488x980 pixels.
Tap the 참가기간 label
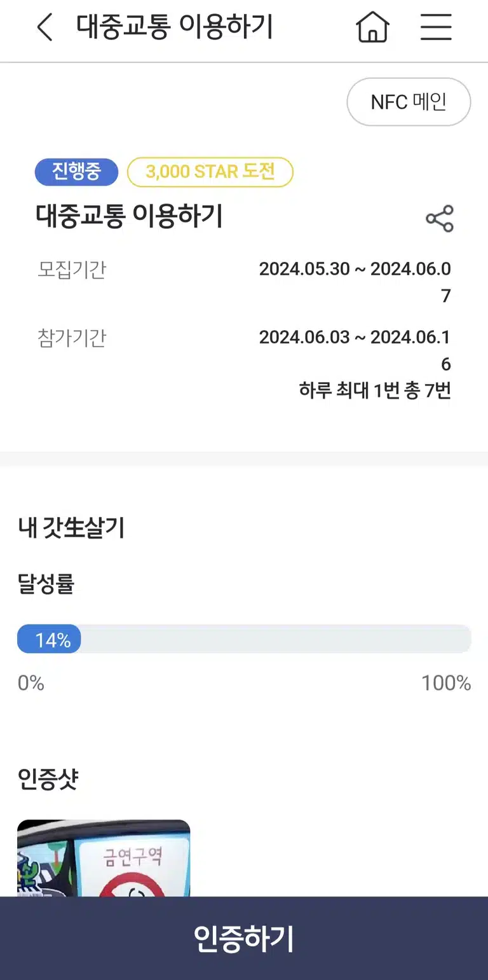[72, 338]
